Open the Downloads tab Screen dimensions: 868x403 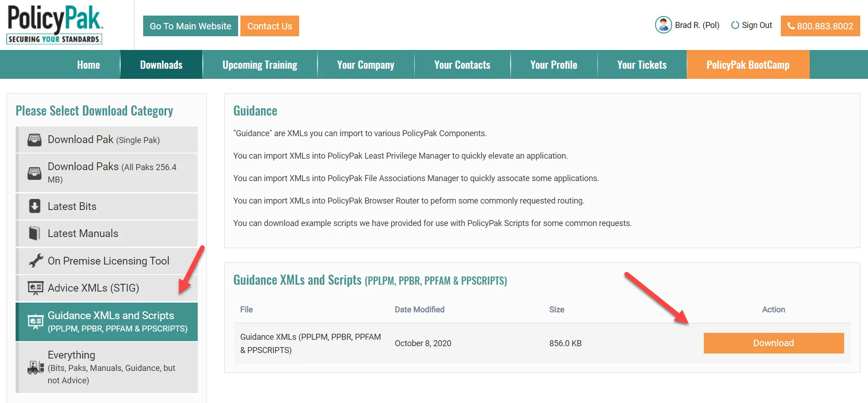[161, 65]
